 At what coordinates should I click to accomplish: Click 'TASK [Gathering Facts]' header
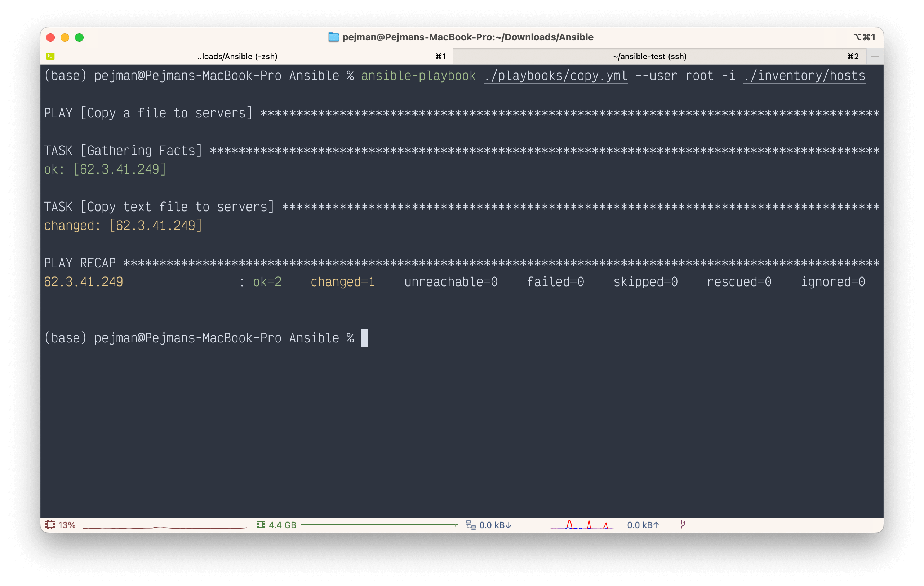tap(123, 150)
